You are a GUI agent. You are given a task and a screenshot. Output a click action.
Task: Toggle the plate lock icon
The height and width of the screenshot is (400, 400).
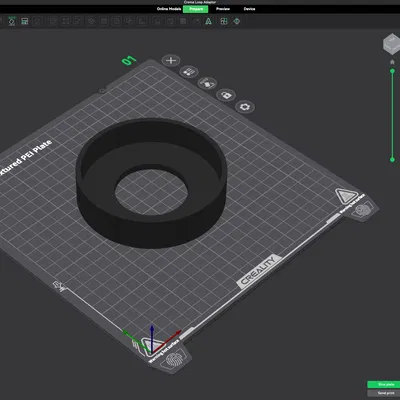(x=226, y=95)
